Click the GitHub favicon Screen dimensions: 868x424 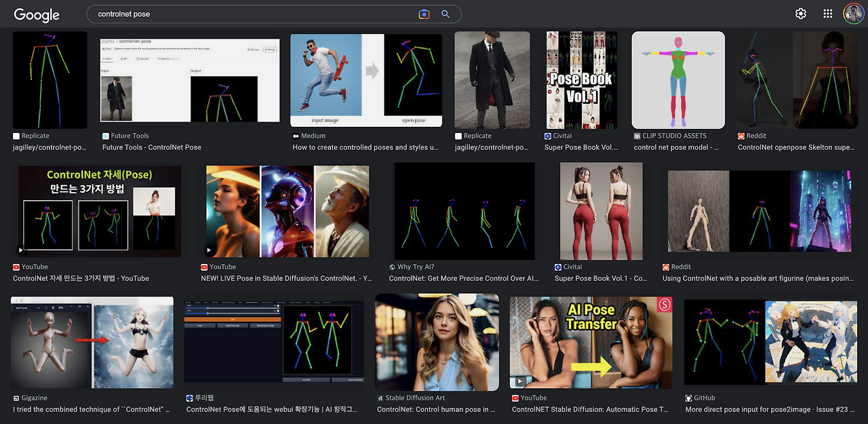click(x=689, y=398)
